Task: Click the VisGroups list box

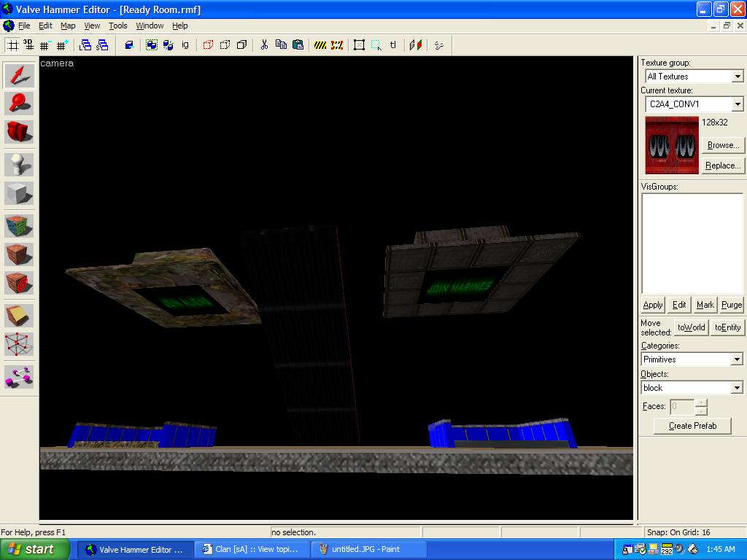Action: coord(692,244)
